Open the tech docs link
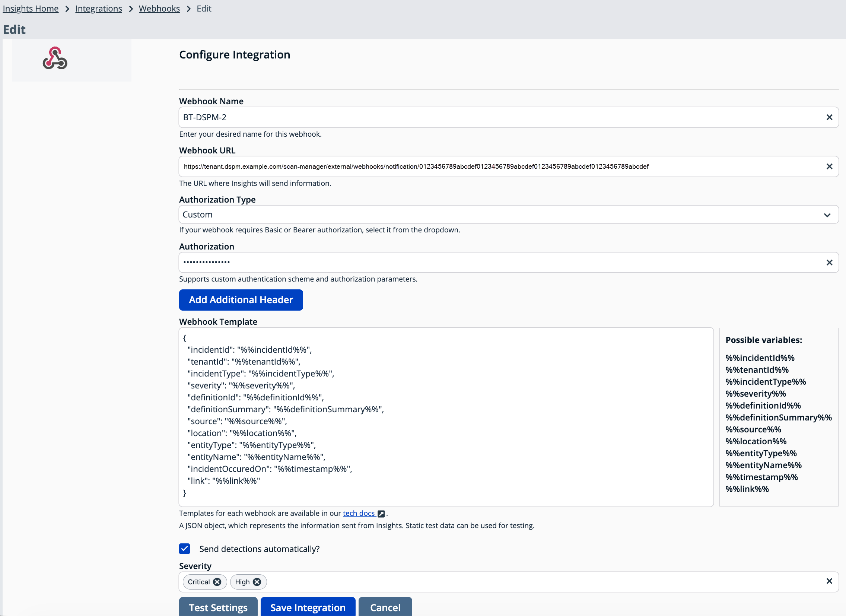846x616 pixels. pos(359,514)
